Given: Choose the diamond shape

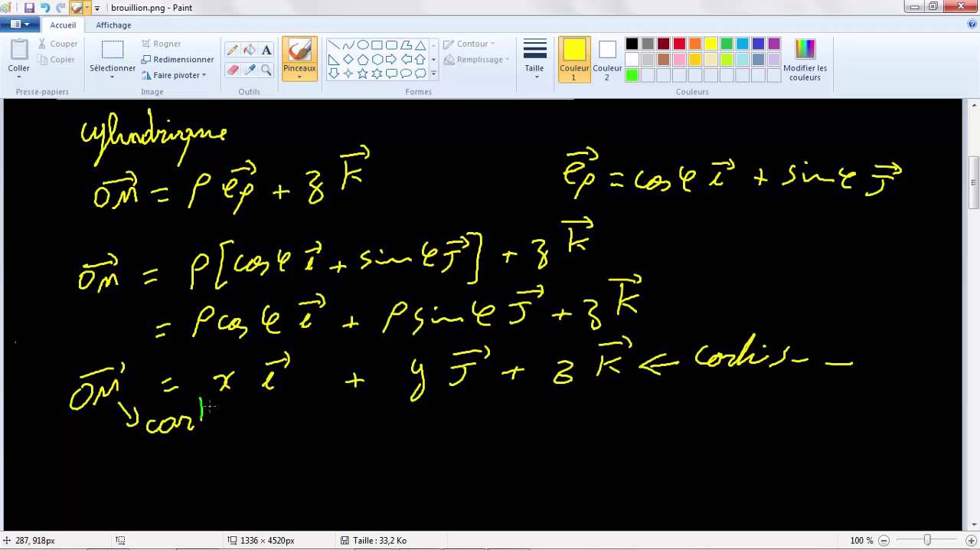Looking at the screenshot, I should (348, 59).
